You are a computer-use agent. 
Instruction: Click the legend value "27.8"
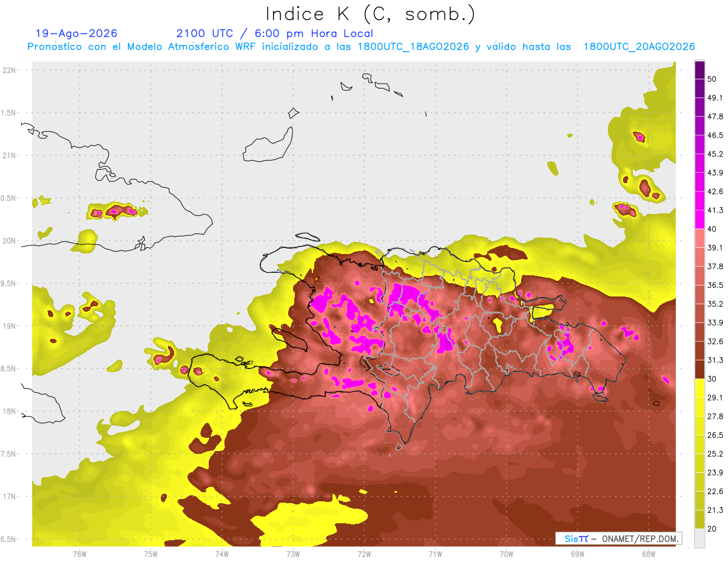tap(715, 416)
